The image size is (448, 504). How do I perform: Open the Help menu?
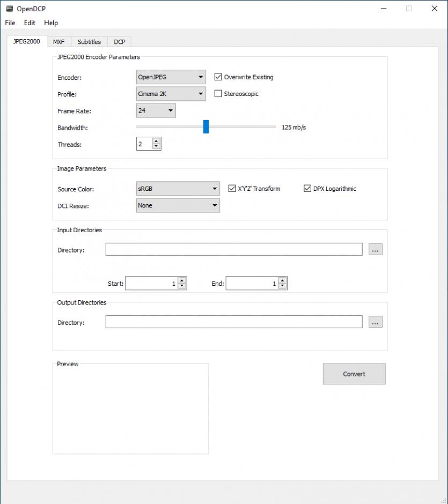pyautogui.click(x=51, y=23)
